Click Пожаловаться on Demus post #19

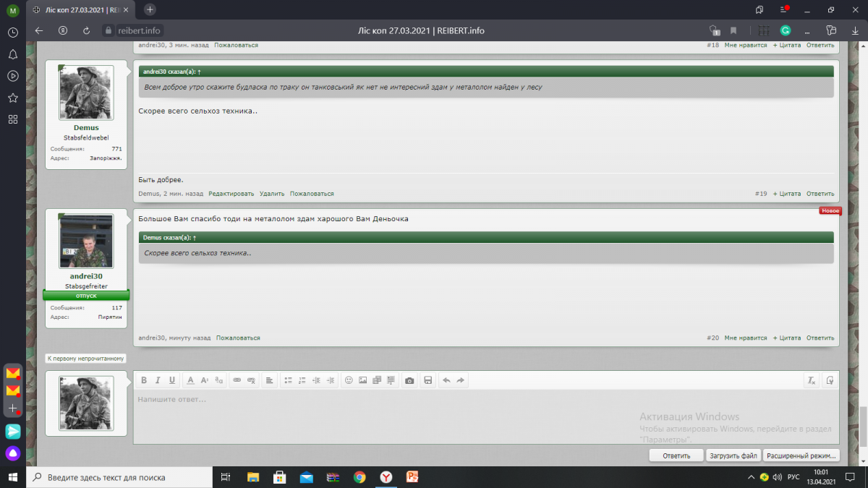[x=312, y=194]
